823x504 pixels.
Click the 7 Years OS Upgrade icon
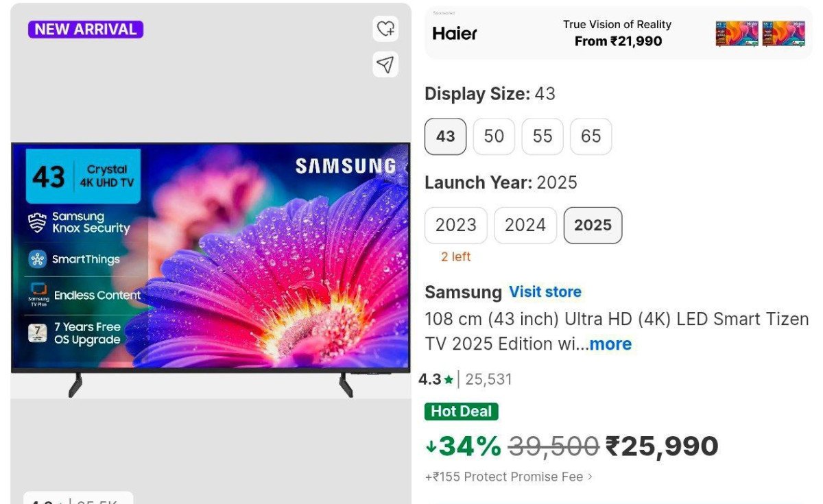pyautogui.click(x=37, y=333)
